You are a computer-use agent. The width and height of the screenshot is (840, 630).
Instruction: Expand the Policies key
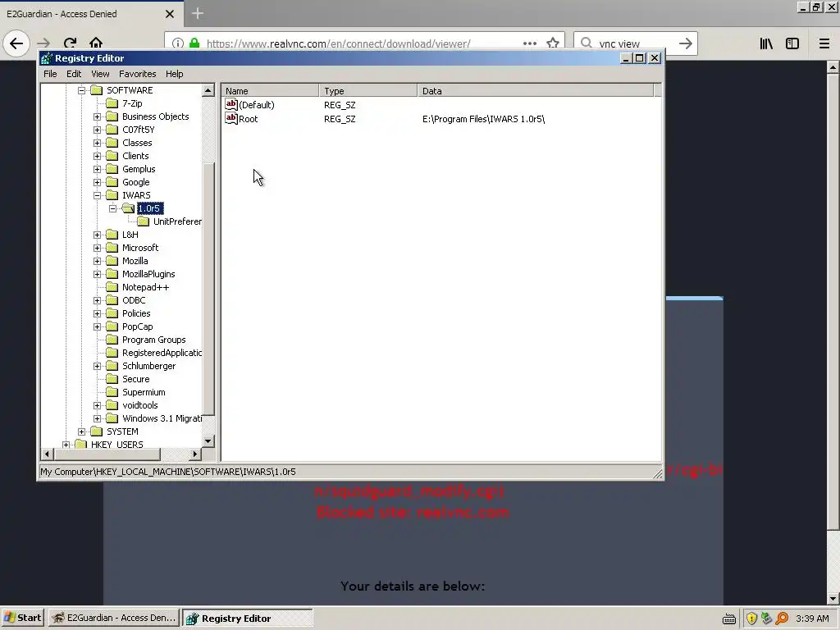(x=97, y=313)
